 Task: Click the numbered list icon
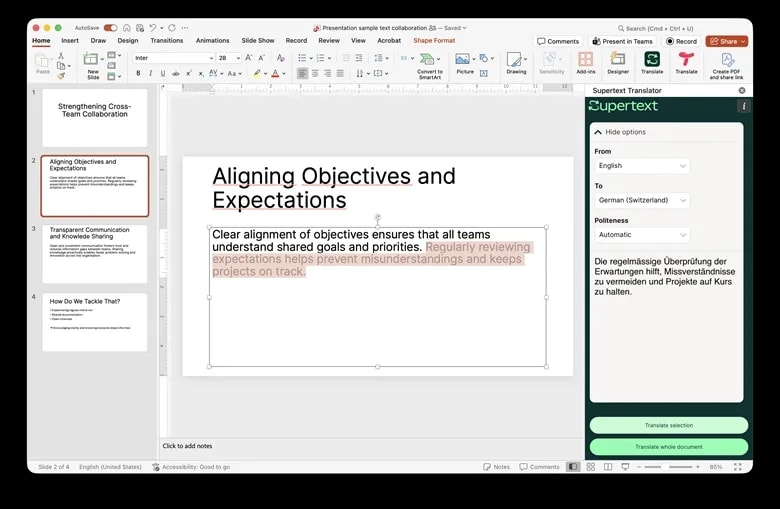[x=321, y=58]
